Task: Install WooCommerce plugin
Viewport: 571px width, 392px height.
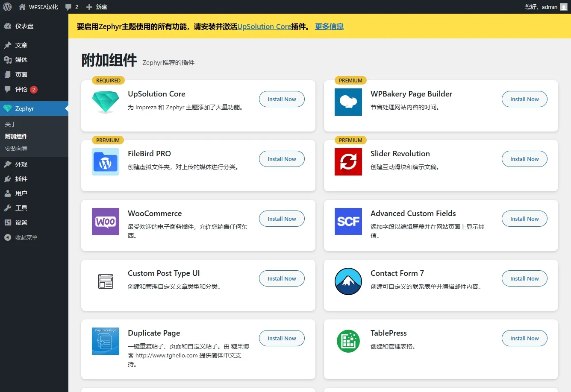Action: [x=282, y=219]
